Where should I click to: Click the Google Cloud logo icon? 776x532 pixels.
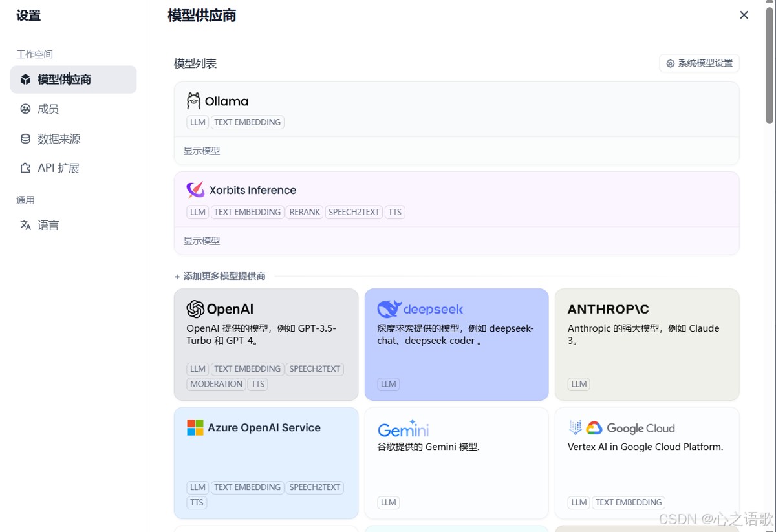[594, 428]
